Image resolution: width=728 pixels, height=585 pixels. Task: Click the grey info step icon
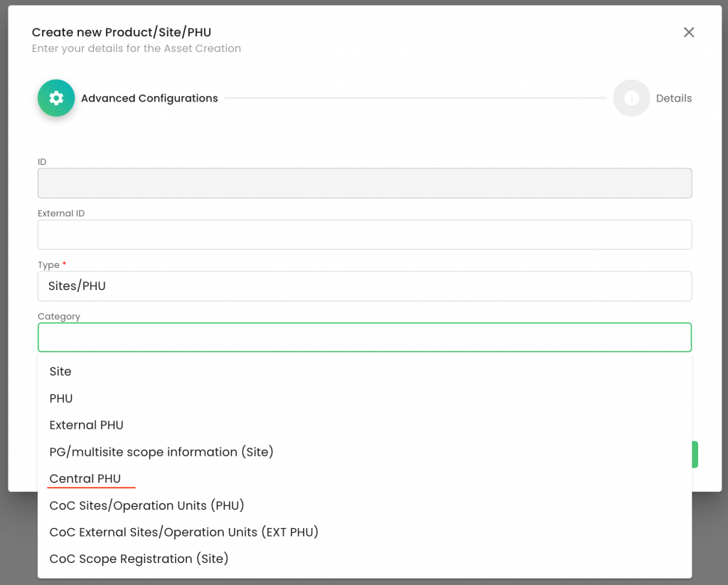pos(631,98)
